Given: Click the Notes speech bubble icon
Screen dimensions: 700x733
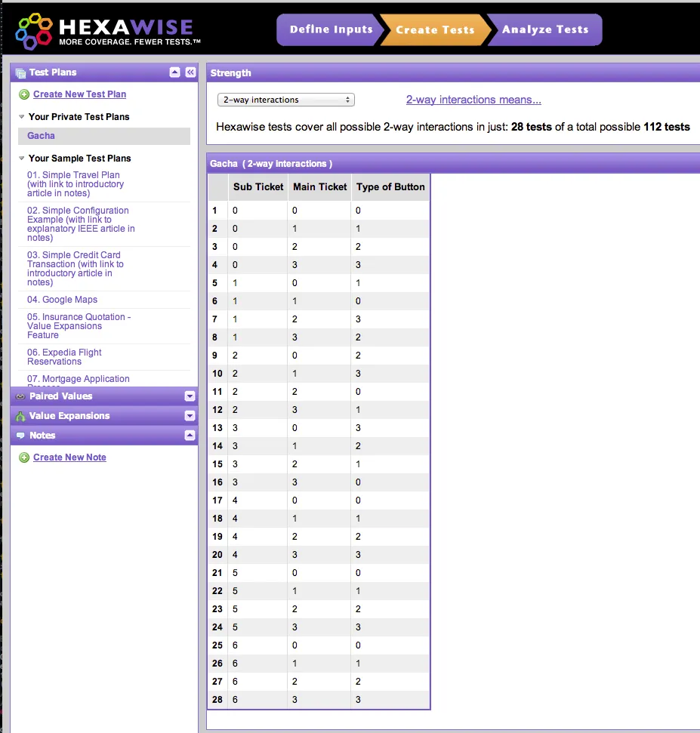Looking at the screenshot, I should point(20,436).
